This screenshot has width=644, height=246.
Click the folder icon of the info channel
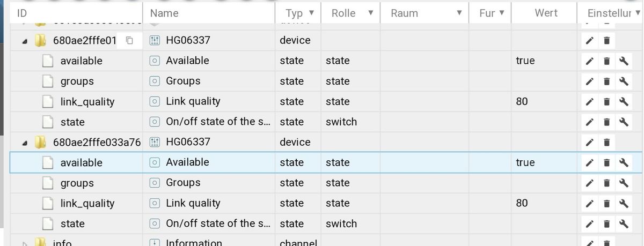[40, 242]
